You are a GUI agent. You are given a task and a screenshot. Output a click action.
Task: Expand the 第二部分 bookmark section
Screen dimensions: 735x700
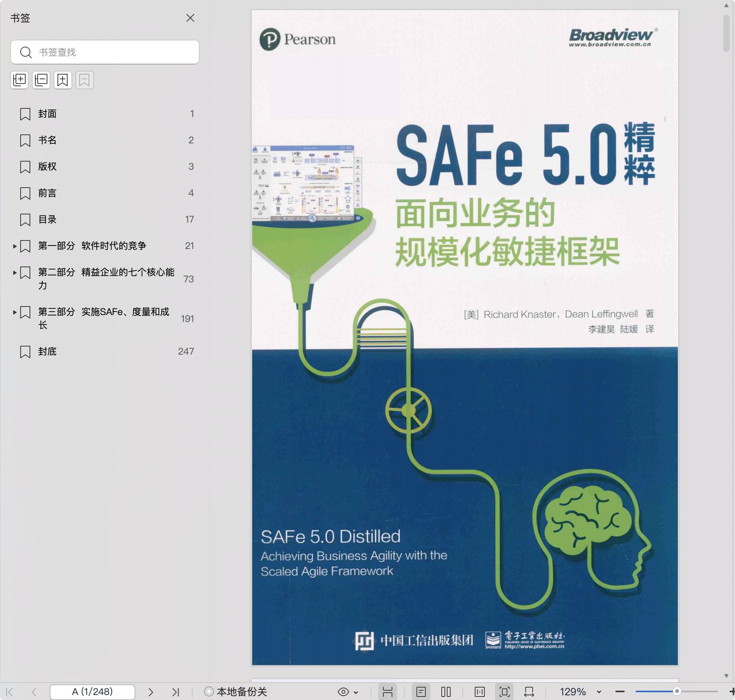pos(15,273)
